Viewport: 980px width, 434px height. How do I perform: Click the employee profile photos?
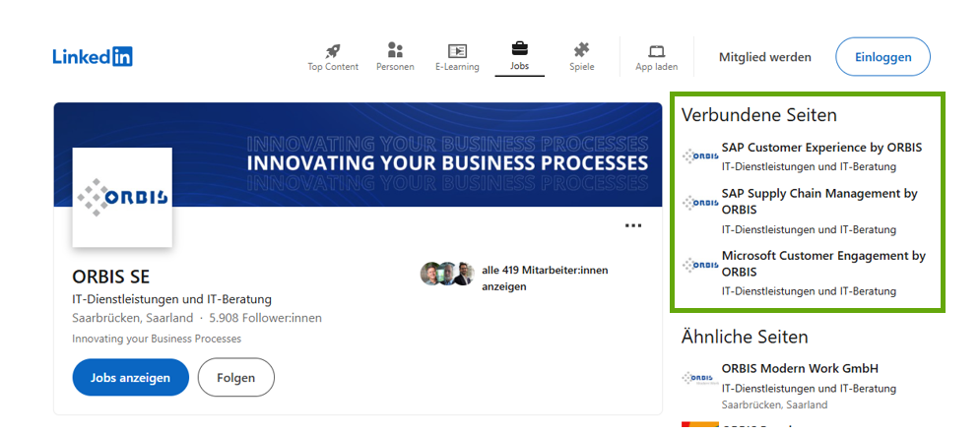pyautogui.click(x=447, y=274)
